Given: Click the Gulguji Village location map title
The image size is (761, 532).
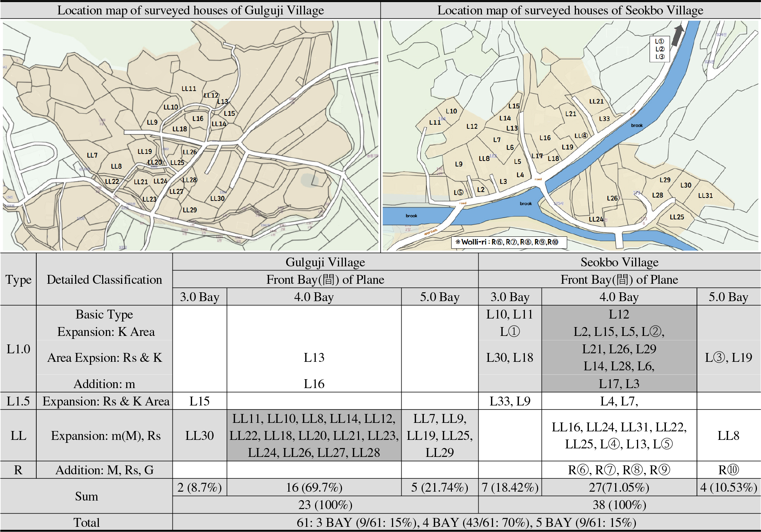Looking at the screenshot, I should click(190, 10).
